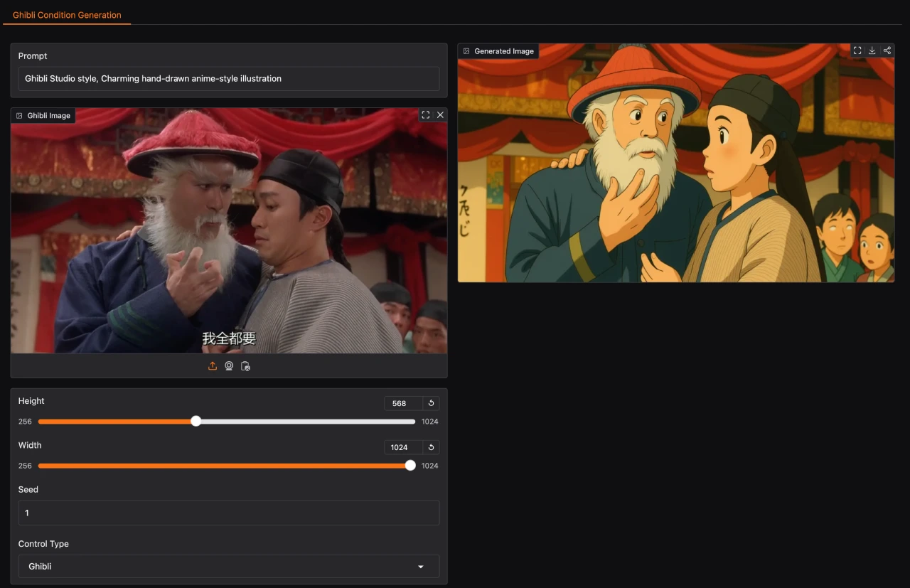Click the webcam capture icon
Image resolution: width=910 pixels, height=588 pixels.
229,366
